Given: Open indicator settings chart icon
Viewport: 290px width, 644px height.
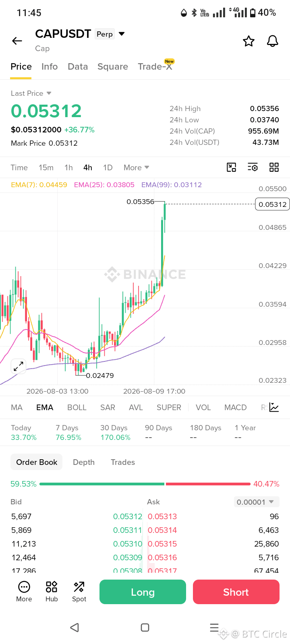Looking at the screenshot, I should click(274, 407).
